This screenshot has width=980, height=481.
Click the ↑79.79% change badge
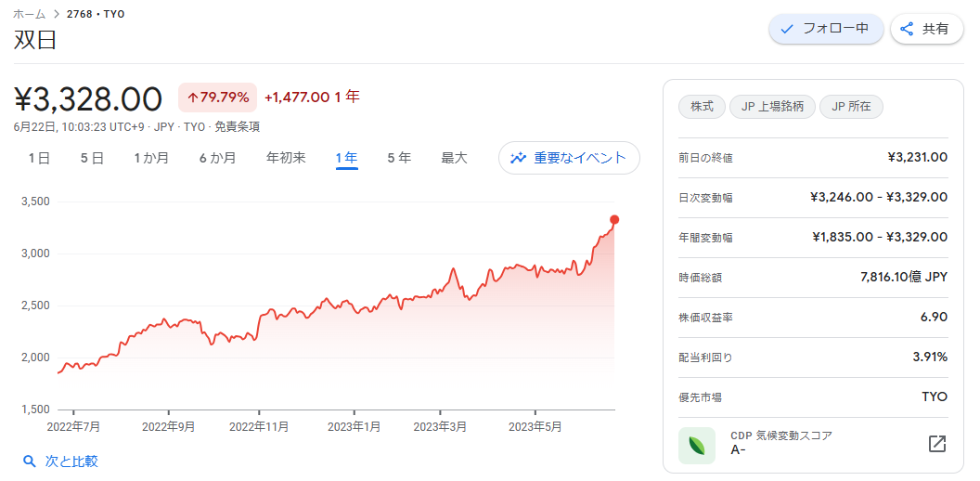point(217,97)
